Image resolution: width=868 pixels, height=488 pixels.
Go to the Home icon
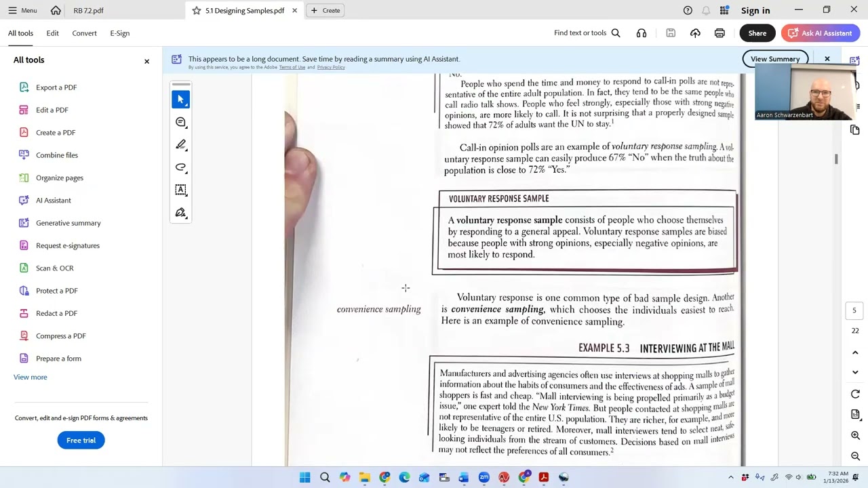pyautogui.click(x=56, y=10)
